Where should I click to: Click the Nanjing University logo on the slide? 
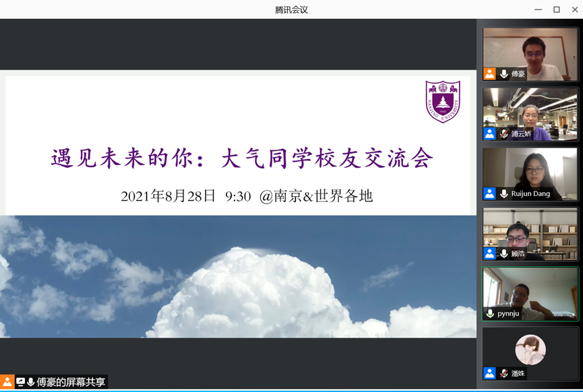tap(443, 101)
